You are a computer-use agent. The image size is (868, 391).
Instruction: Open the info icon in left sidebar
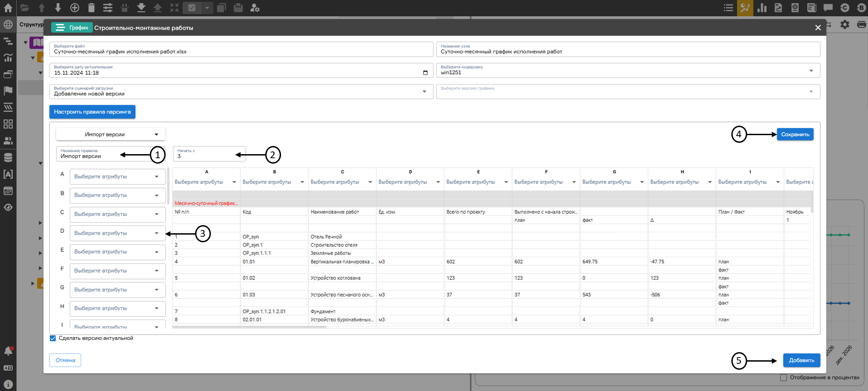[8, 385]
